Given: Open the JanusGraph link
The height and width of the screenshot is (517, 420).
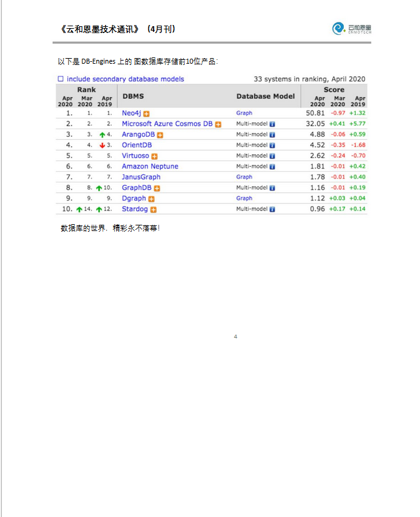Looking at the screenshot, I should point(141,177).
